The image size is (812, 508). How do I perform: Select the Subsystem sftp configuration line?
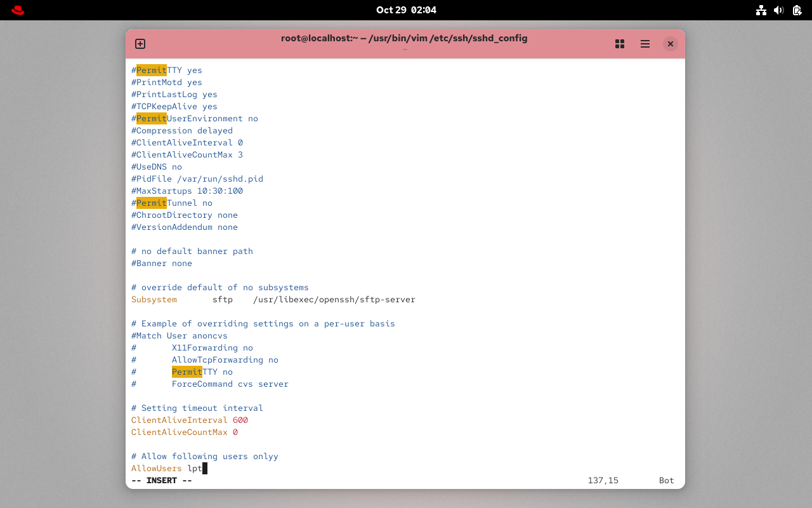(x=273, y=299)
